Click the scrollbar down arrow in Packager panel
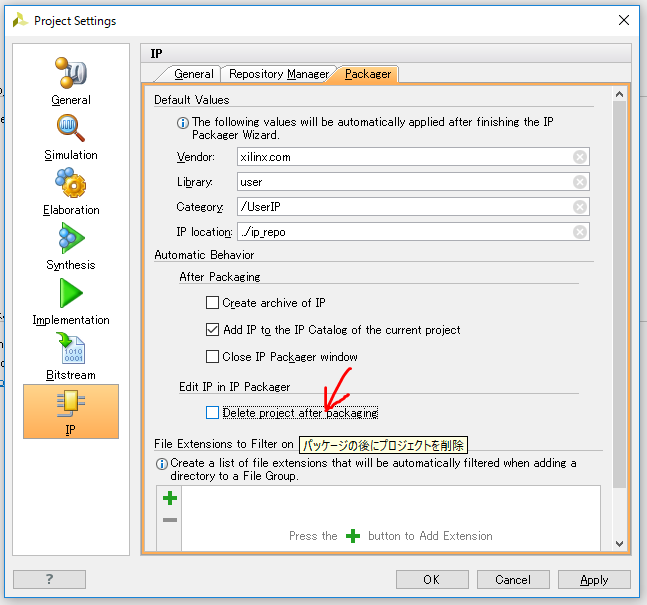 [x=619, y=543]
